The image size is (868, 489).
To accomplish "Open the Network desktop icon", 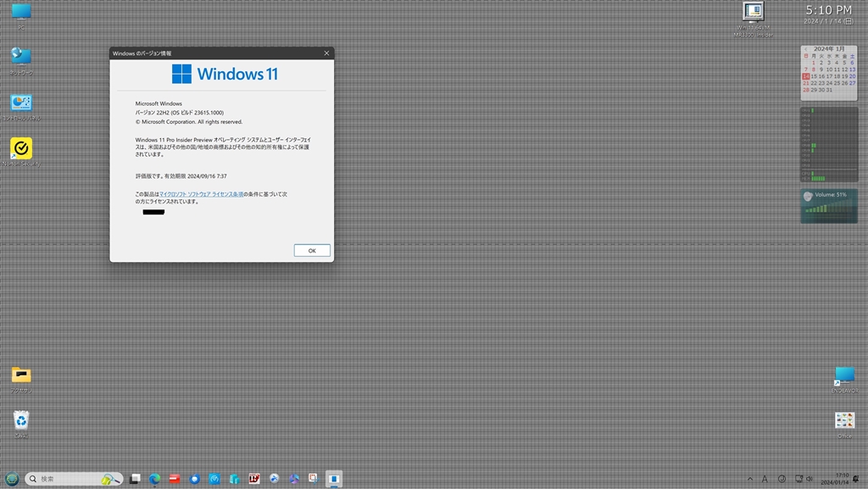I will coord(21,61).
